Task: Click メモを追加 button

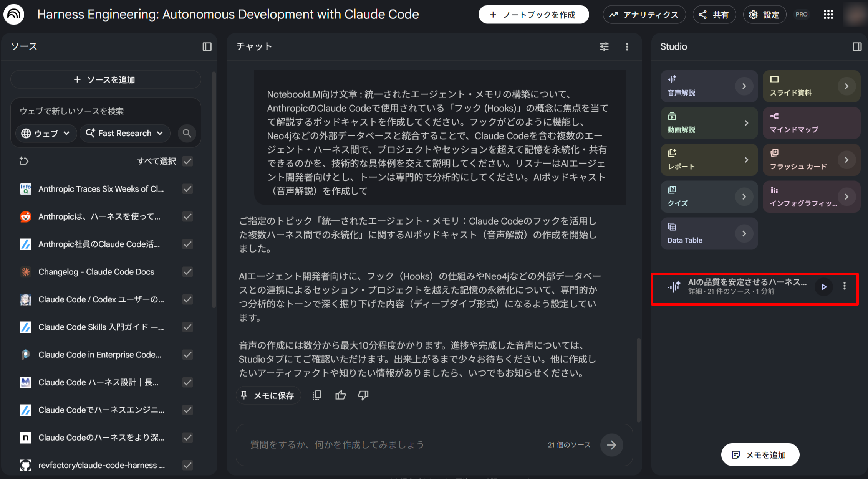Action: 760,455
